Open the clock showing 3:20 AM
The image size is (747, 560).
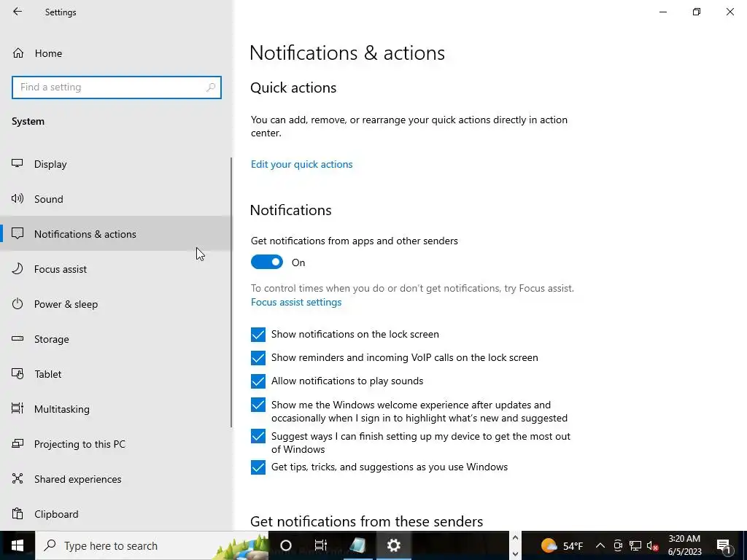pos(684,545)
